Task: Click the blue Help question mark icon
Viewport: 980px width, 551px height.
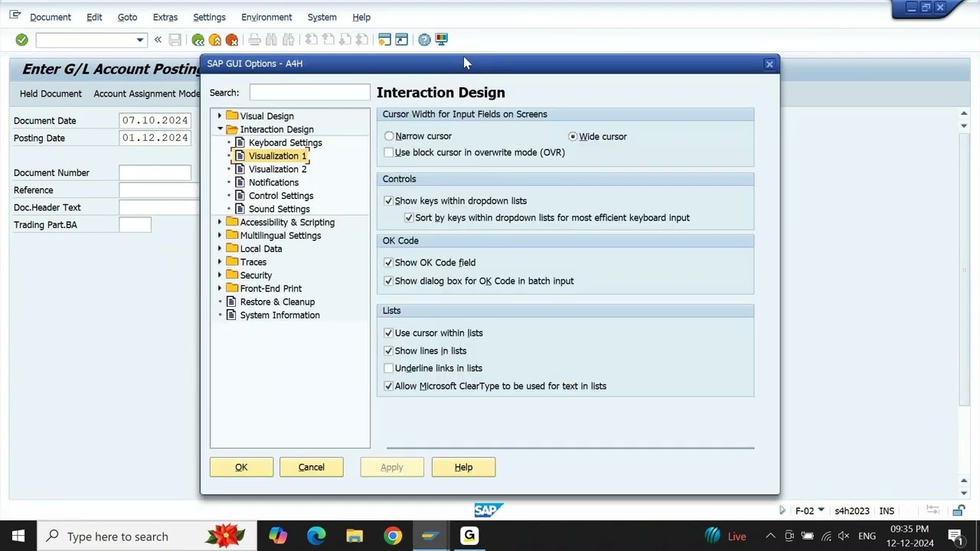Action: pyautogui.click(x=424, y=40)
